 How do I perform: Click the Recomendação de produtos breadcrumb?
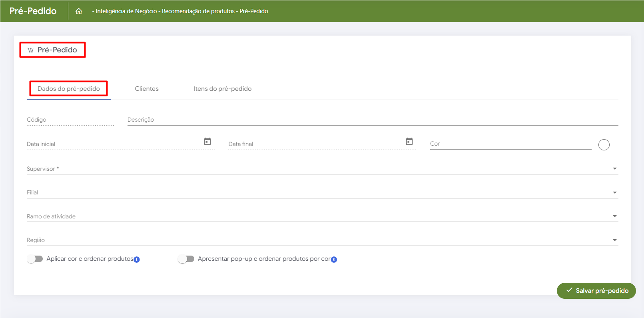198,11
